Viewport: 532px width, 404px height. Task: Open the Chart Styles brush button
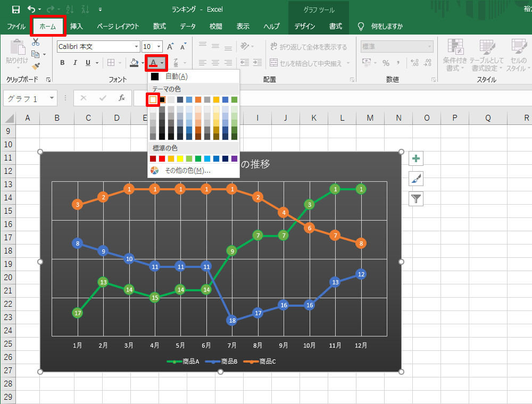tap(416, 179)
